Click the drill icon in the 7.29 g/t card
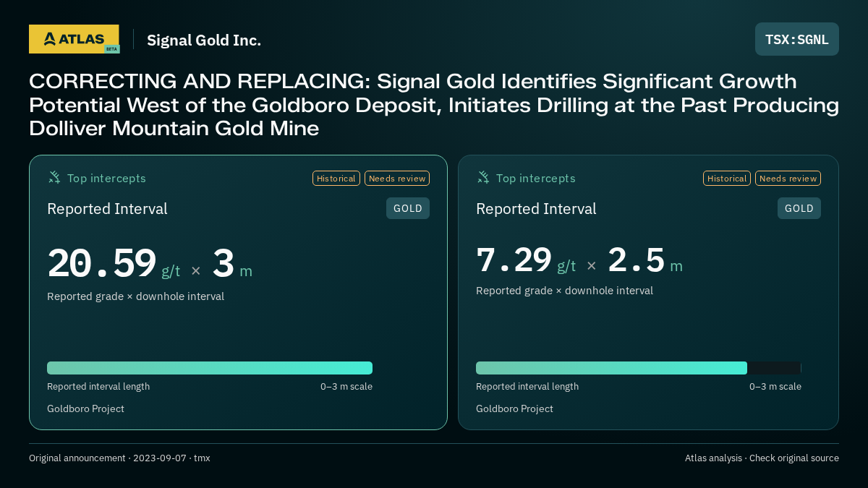Viewport: 868px width, 488px height. [483, 178]
